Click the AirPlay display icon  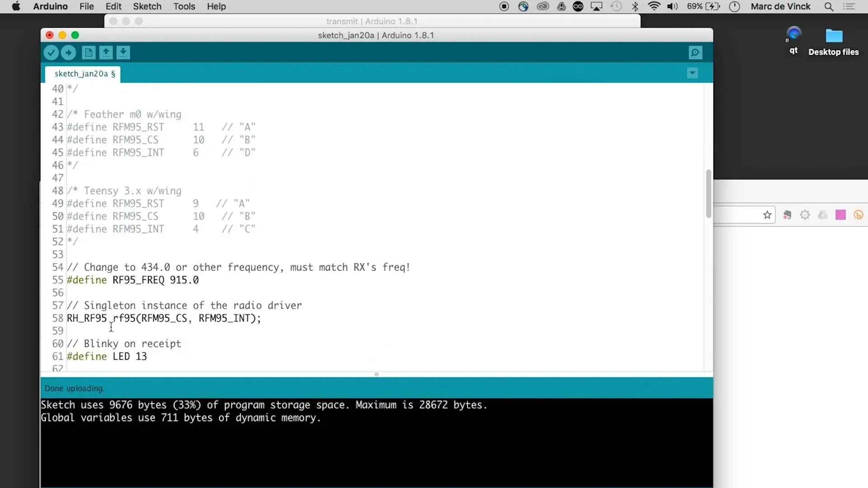click(x=597, y=6)
